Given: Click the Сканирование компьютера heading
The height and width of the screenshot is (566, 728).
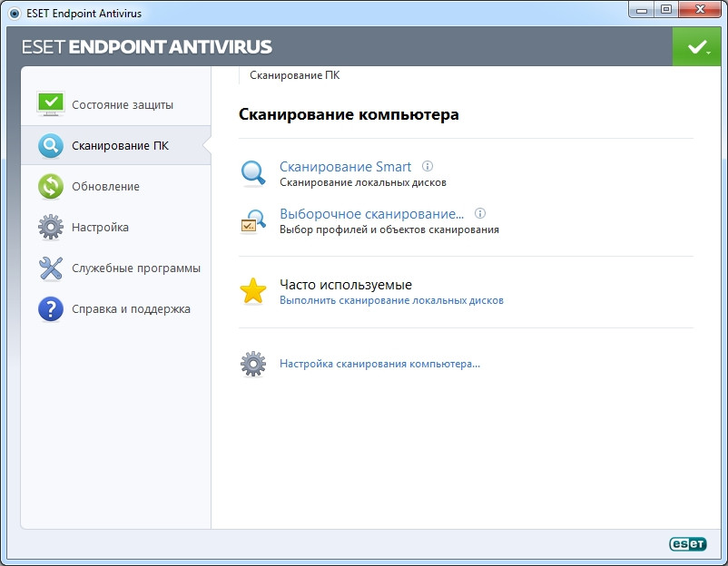Looking at the screenshot, I should [349, 114].
